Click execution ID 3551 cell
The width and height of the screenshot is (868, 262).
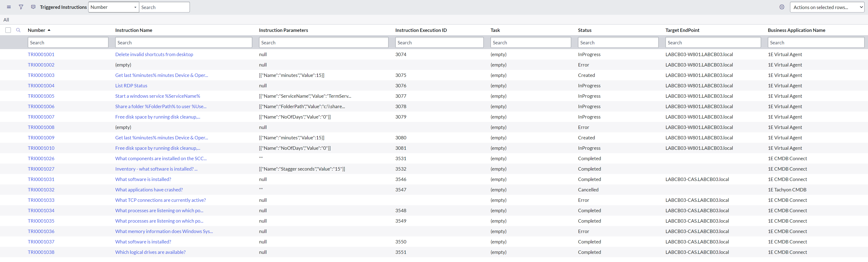[401, 252]
